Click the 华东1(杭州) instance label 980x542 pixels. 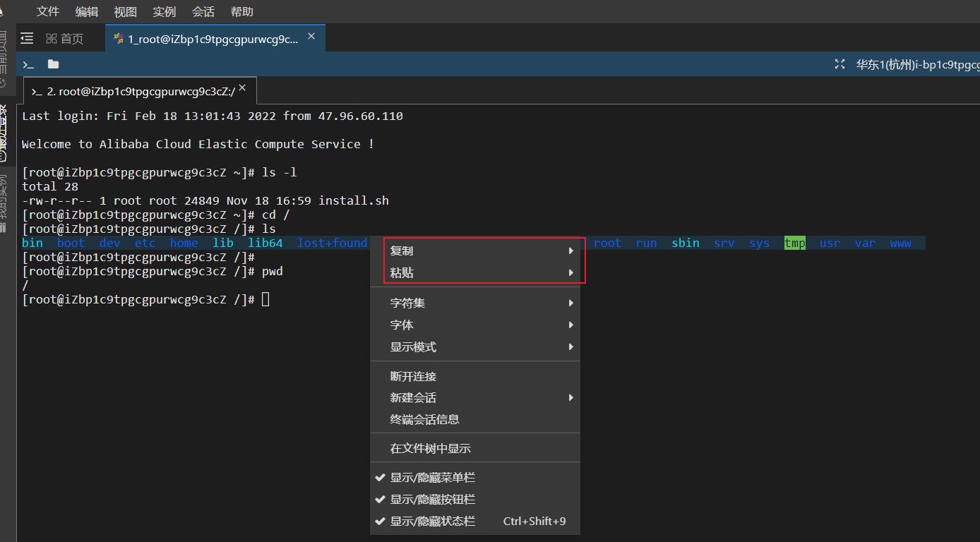coord(917,65)
